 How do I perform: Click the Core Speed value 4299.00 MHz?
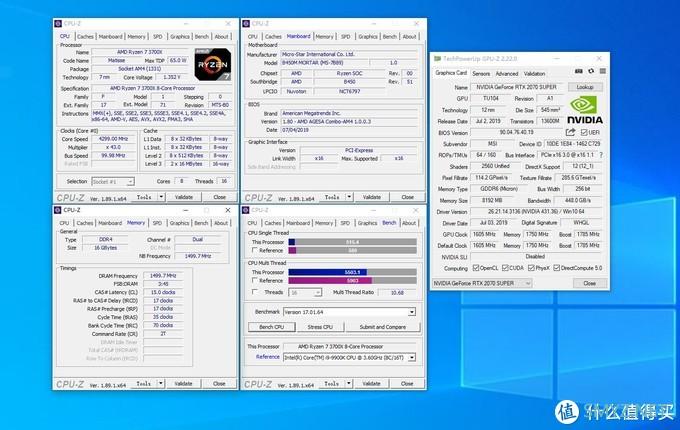[x=113, y=139]
